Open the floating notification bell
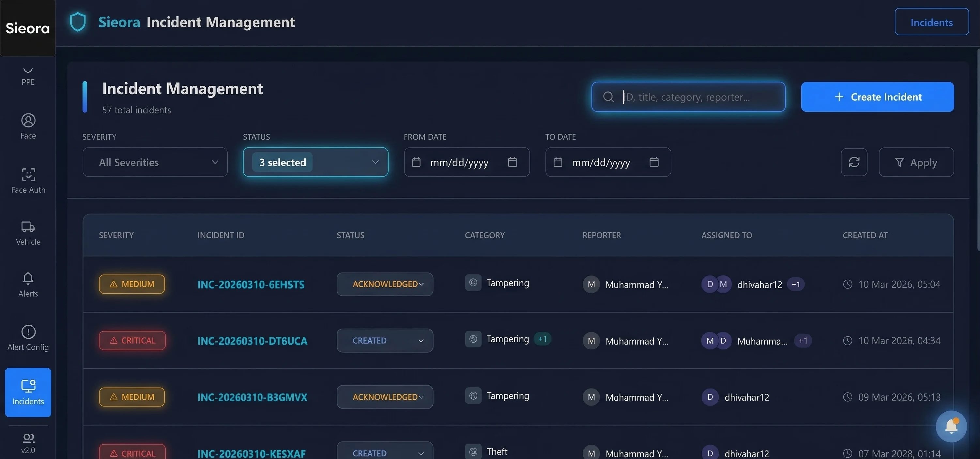980x459 pixels. click(x=951, y=426)
